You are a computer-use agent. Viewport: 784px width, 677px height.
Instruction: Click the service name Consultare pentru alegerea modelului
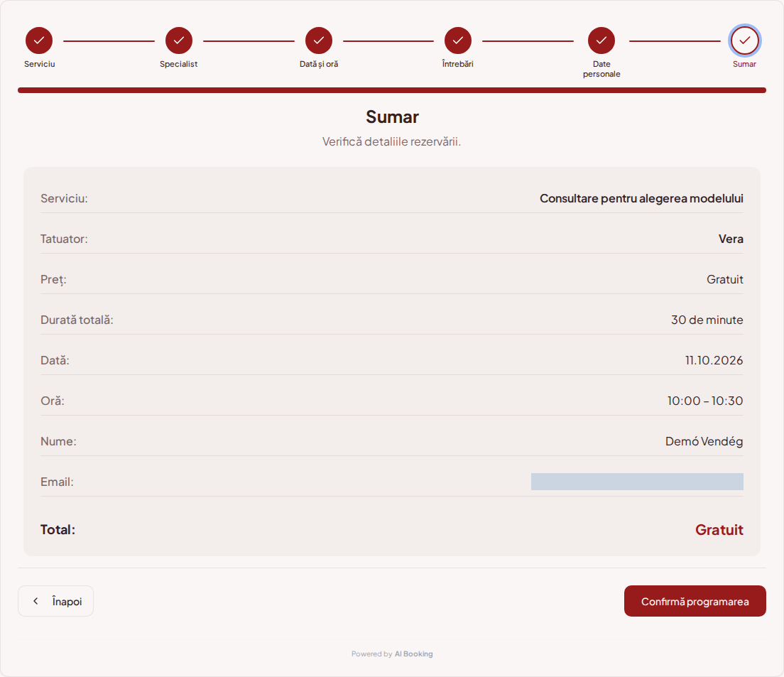point(641,198)
